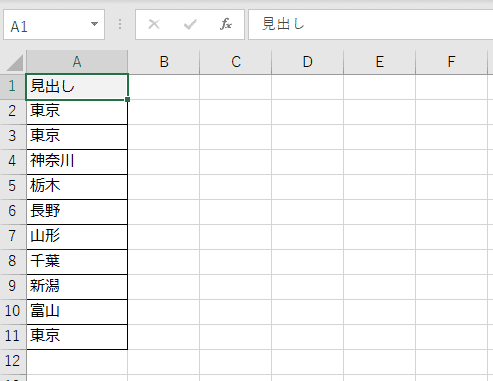493x381 pixels.
Task: Select the cell containing 千葉
Action: click(x=77, y=262)
